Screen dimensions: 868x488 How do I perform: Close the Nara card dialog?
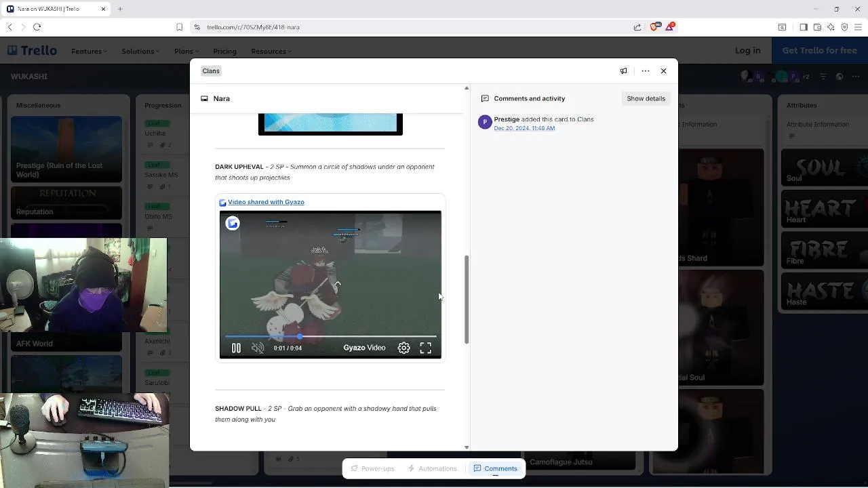(x=663, y=70)
